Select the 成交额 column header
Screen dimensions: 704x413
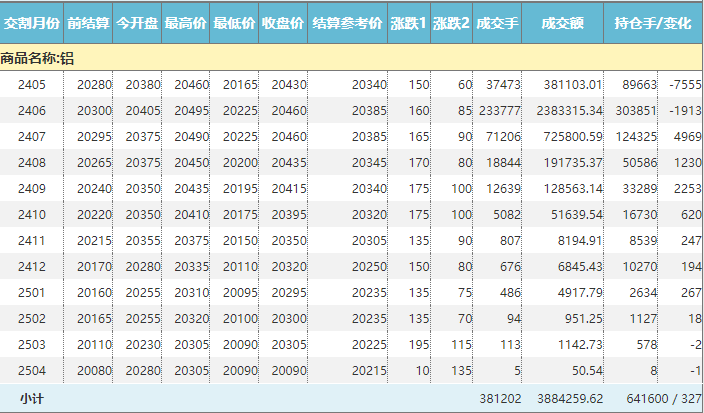[x=563, y=22]
